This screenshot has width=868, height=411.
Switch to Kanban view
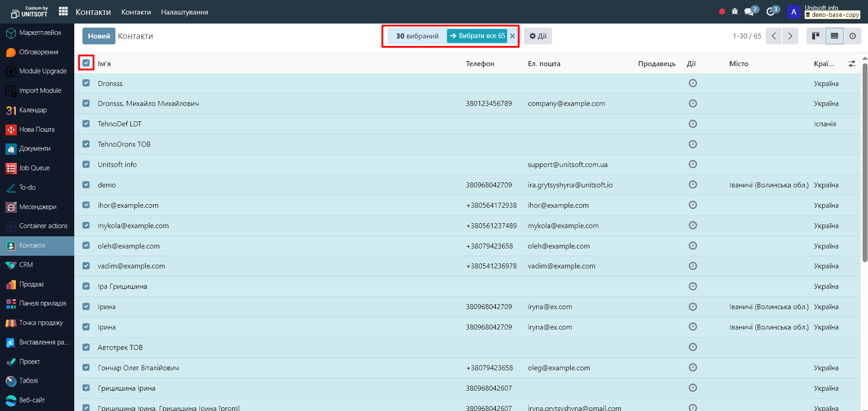(x=815, y=36)
